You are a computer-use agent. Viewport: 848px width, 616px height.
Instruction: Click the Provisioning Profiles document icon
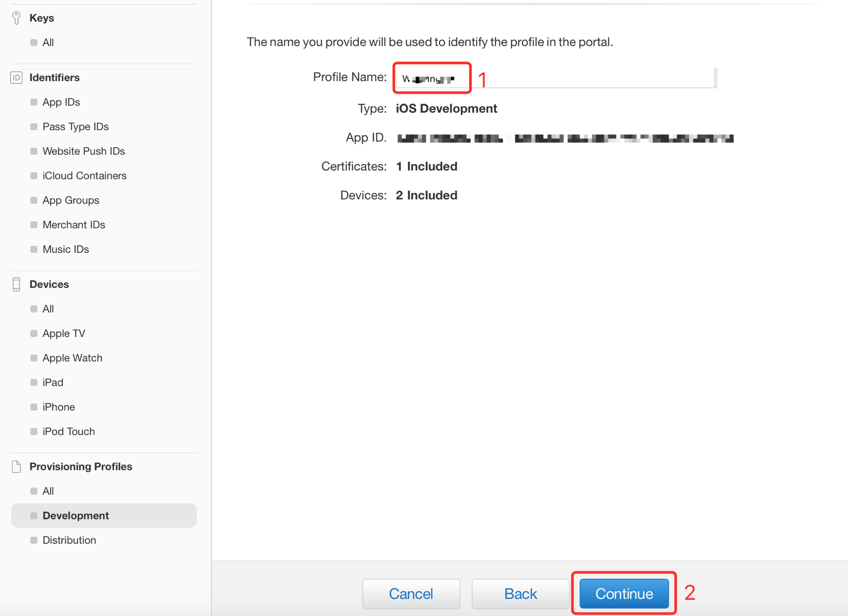tap(16, 466)
